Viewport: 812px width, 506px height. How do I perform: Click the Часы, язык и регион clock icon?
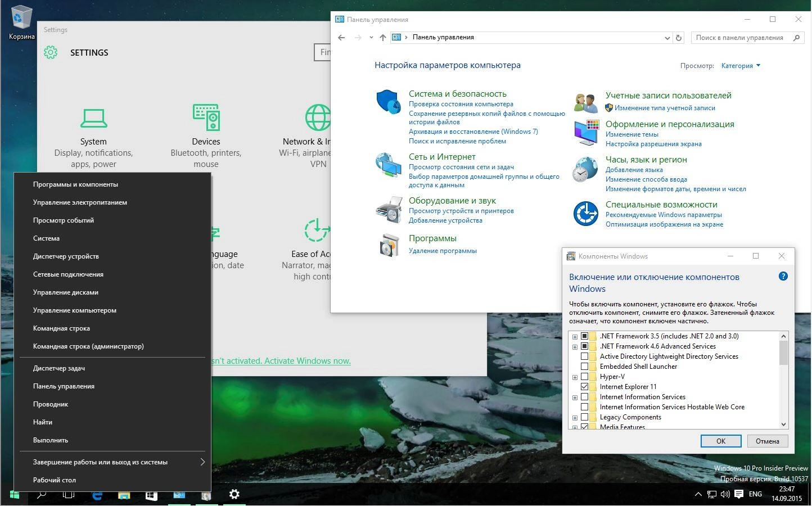(585, 169)
